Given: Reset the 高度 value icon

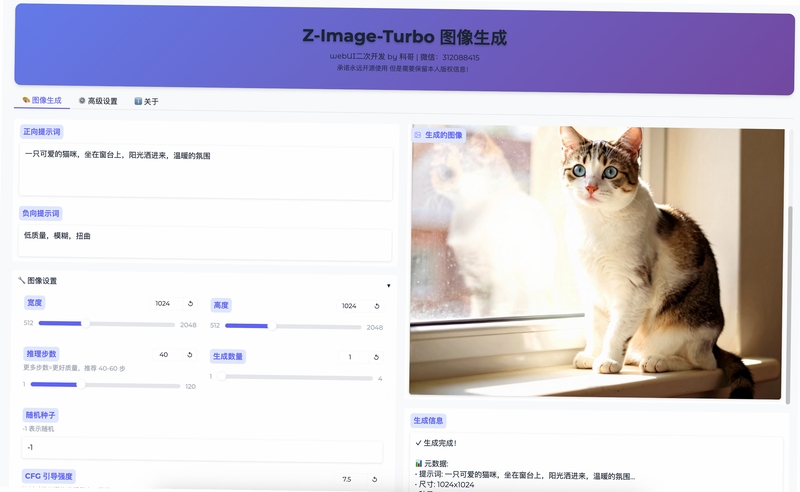Looking at the screenshot, I should point(377,306).
